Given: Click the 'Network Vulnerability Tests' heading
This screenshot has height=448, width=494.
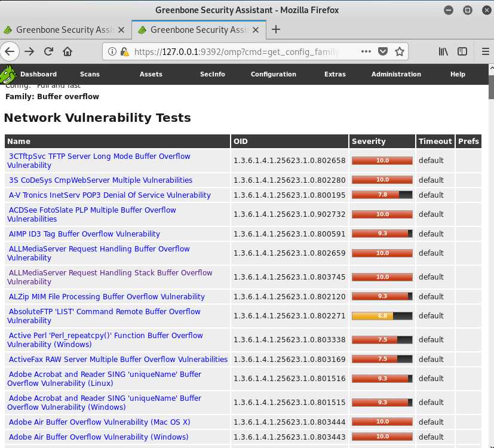Looking at the screenshot, I should [x=97, y=118].
